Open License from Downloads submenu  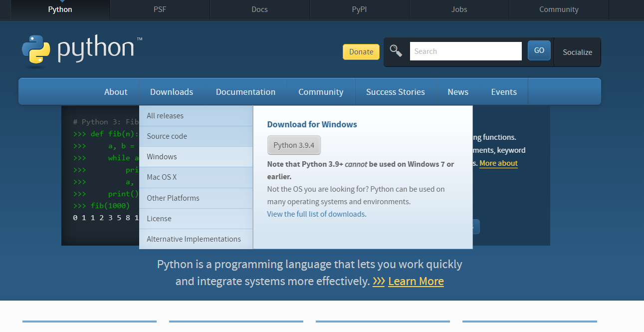point(196,219)
